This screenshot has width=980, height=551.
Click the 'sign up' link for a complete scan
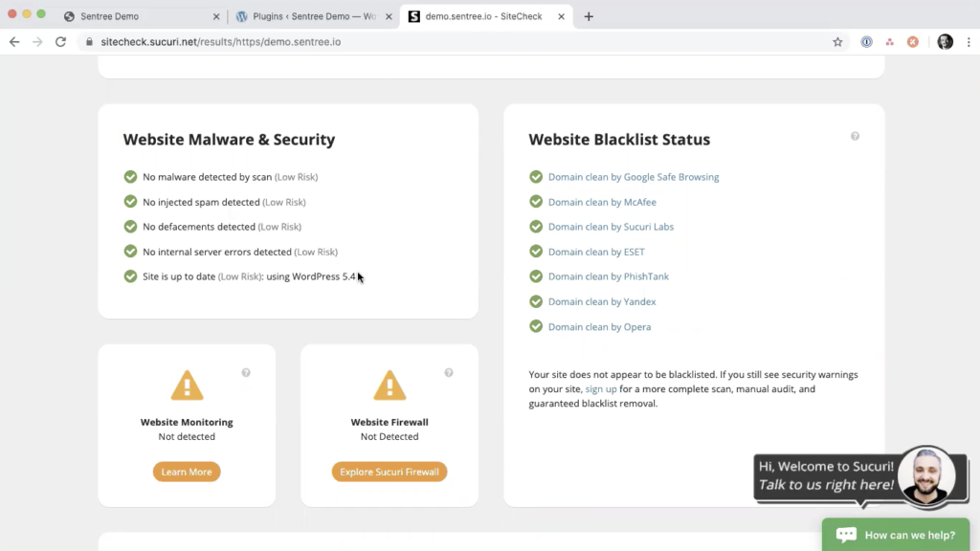click(x=601, y=388)
